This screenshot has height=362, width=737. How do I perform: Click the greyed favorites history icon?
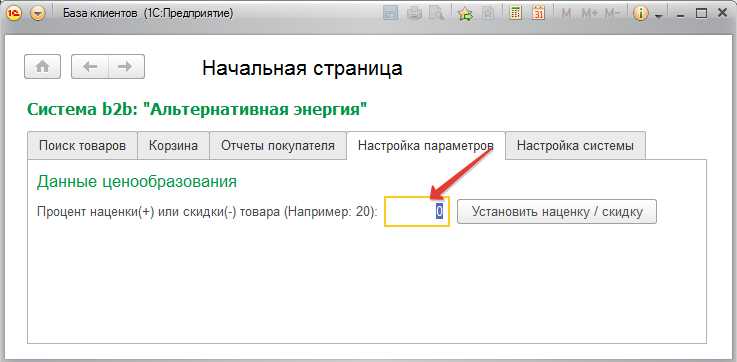click(x=488, y=14)
